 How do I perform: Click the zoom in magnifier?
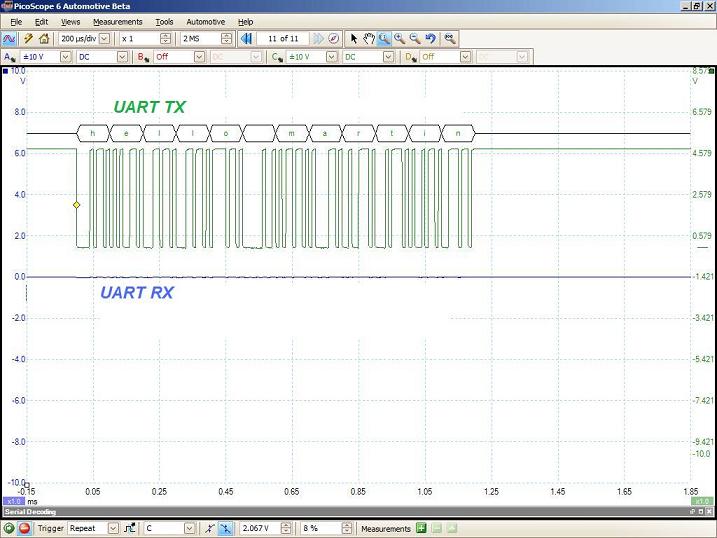tap(400, 39)
